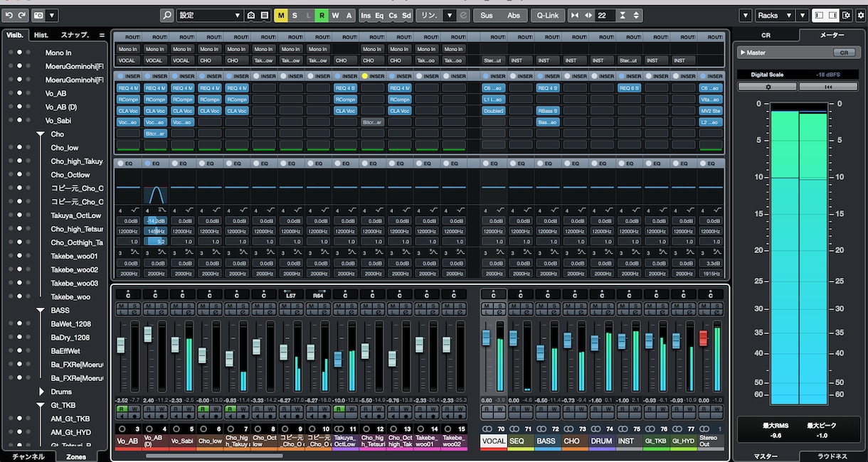This screenshot has height=462, width=868.
Task: Collapse the BASS folder in the visibility list
Action: point(41,311)
